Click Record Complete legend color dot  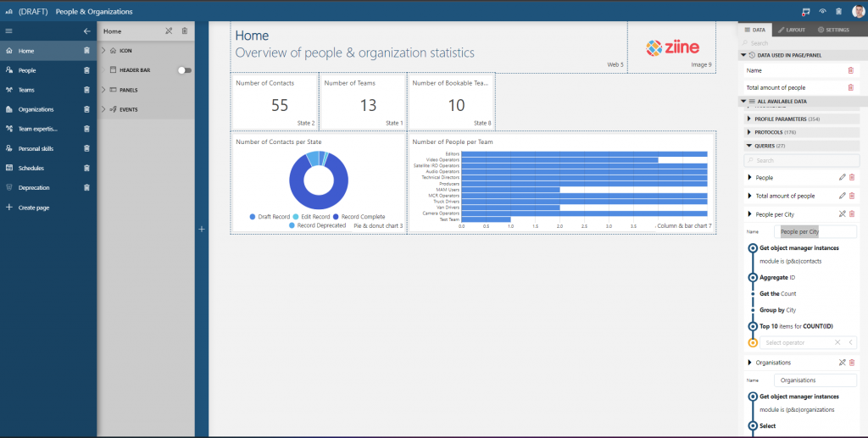coord(336,217)
